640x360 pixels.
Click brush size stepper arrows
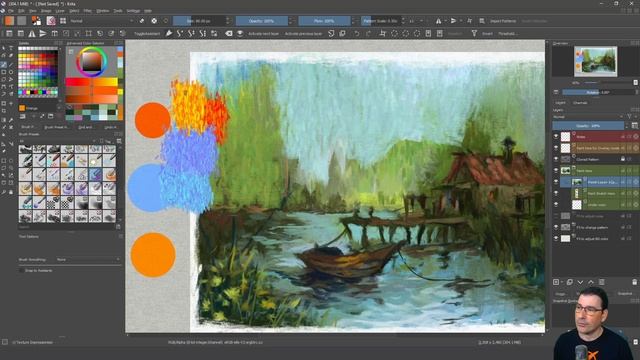[x=228, y=21]
